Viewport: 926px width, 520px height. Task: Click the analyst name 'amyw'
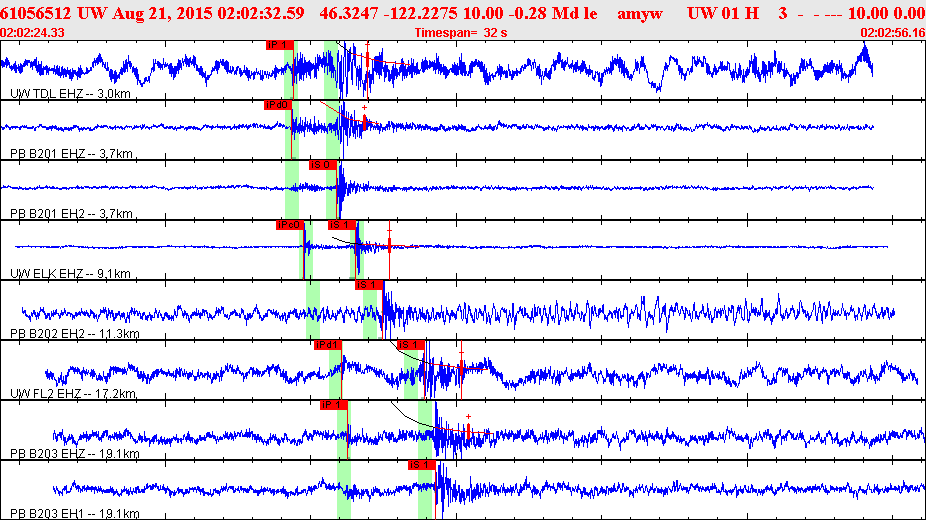point(640,14)
